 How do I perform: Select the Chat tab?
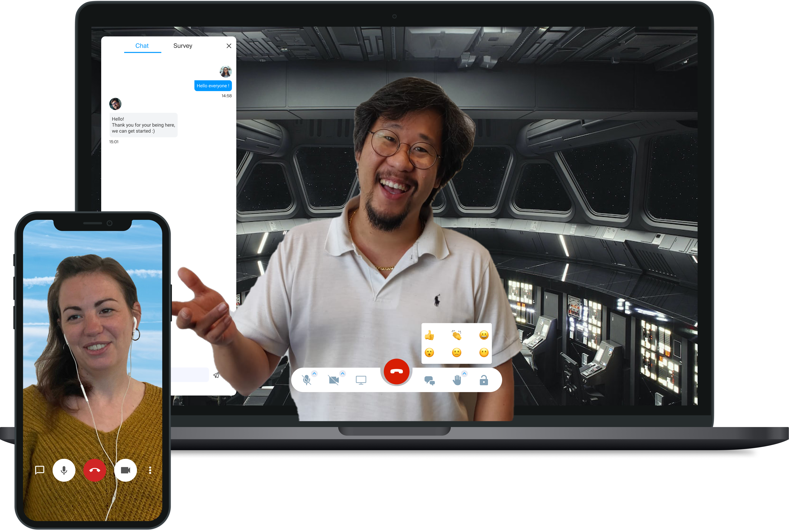point(142,45)
